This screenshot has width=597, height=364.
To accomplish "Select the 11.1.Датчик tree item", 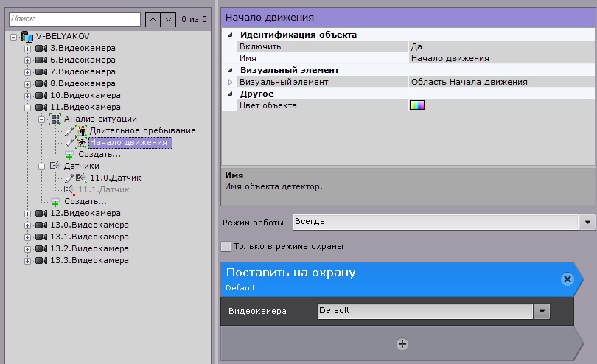I will tap(103, 189).
